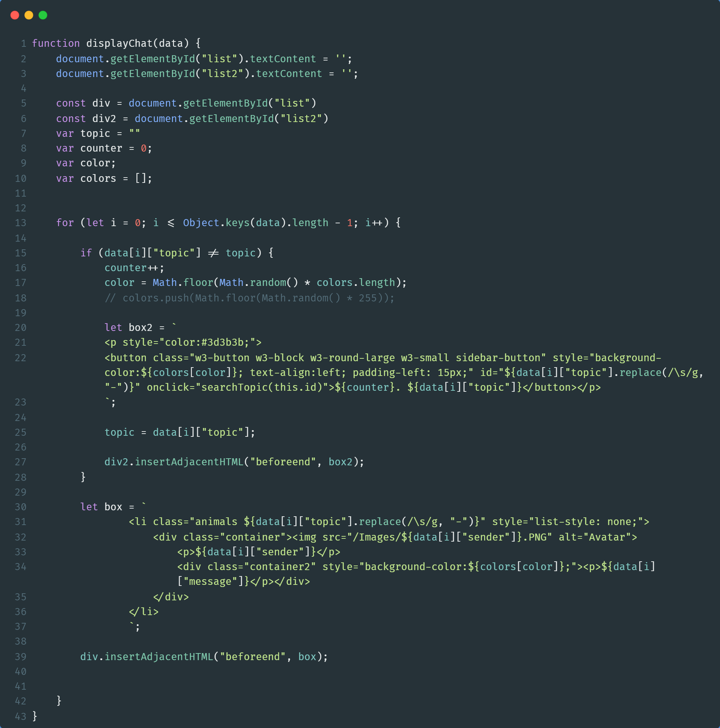Viewport: 720px width, 728px height.
Task: Click line number 30 in the gutter
Action: pos(21,507)
